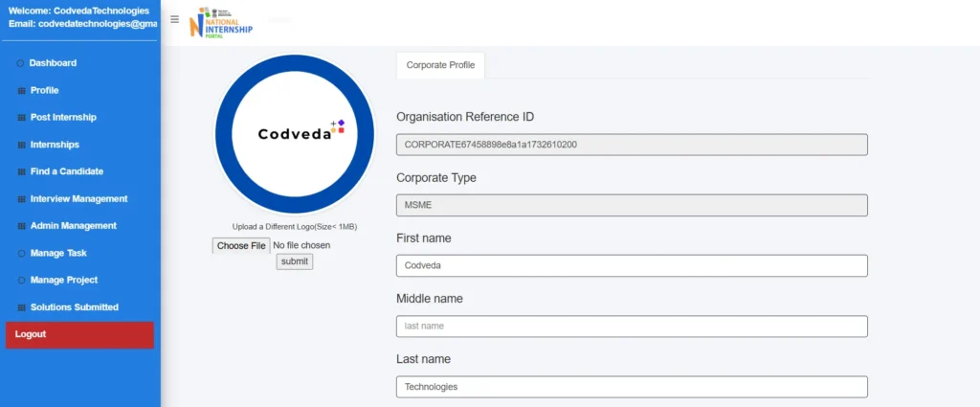Click the First name input field

tap(632, 266)
